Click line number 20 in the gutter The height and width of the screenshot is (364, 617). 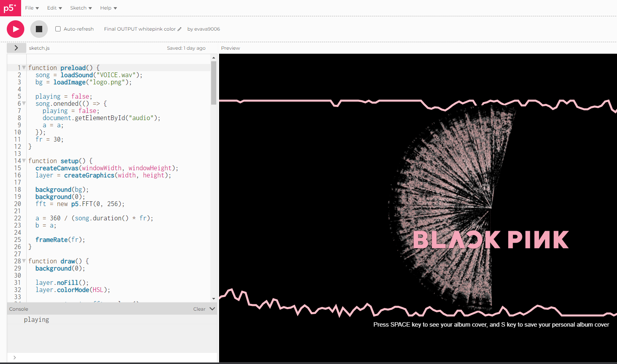18,204
